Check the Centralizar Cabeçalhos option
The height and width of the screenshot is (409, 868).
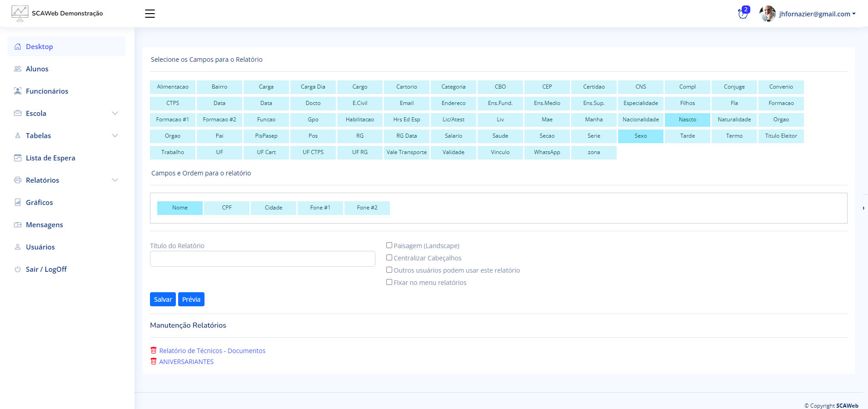(389, 258)
